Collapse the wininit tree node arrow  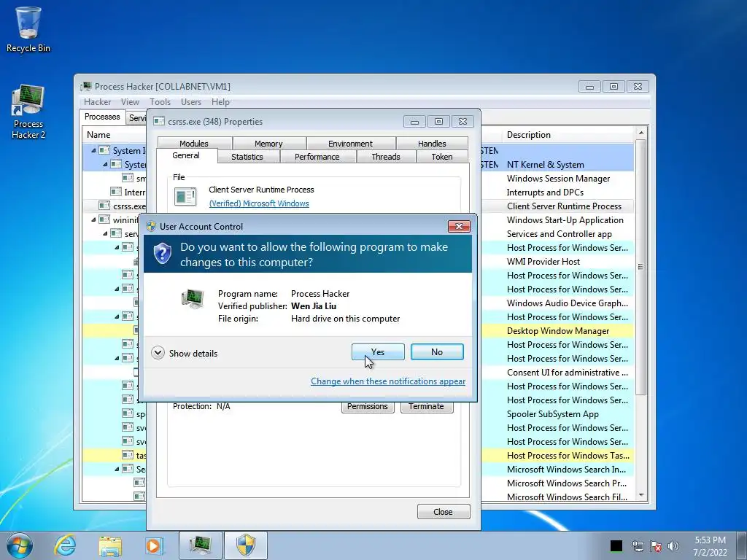93,219
